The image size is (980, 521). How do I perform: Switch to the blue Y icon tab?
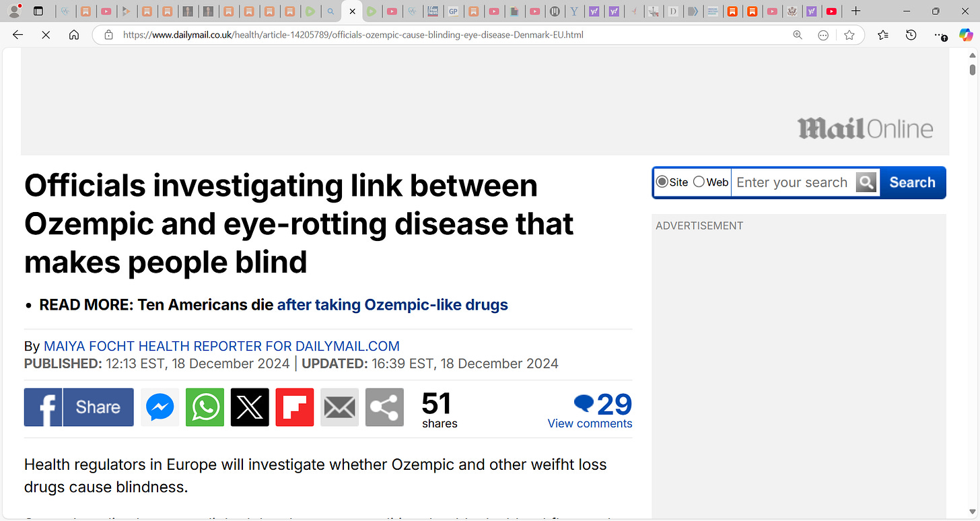(x=574, y=11)
